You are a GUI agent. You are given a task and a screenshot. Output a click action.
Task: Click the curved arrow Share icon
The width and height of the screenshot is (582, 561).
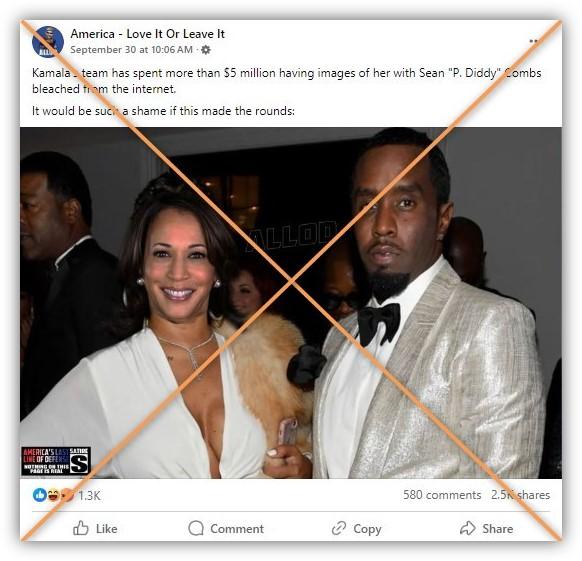point(468,528)
